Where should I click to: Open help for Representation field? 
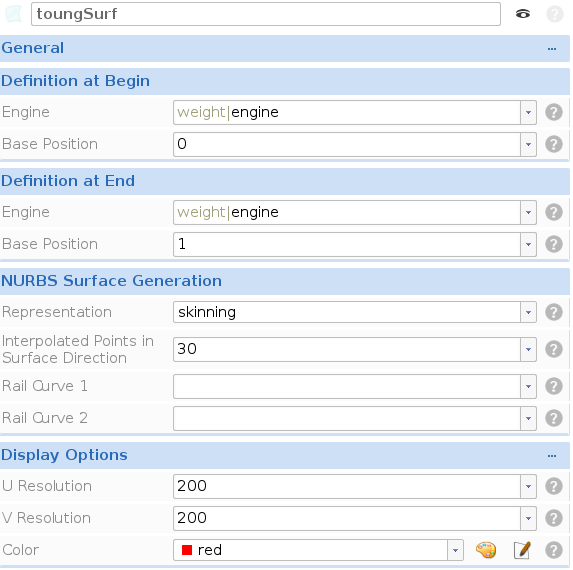pos(554,312)
